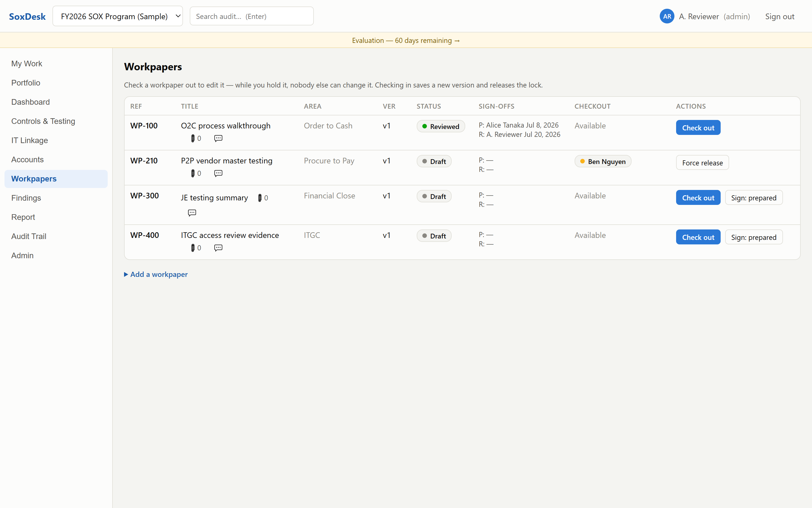This screenshot has height=508, width=812.
Task: Click the Alice Tanaka prepared sign-off
Action: coord(518,125)
